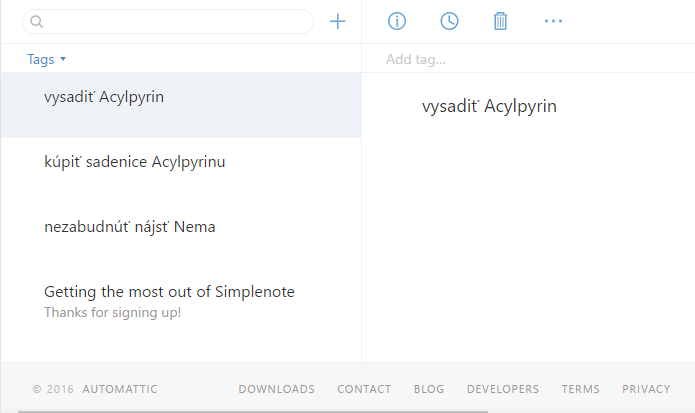Click the magnifier icon in search box
Viewport: 695px width, 413px height.
click(x=37, y=21)
